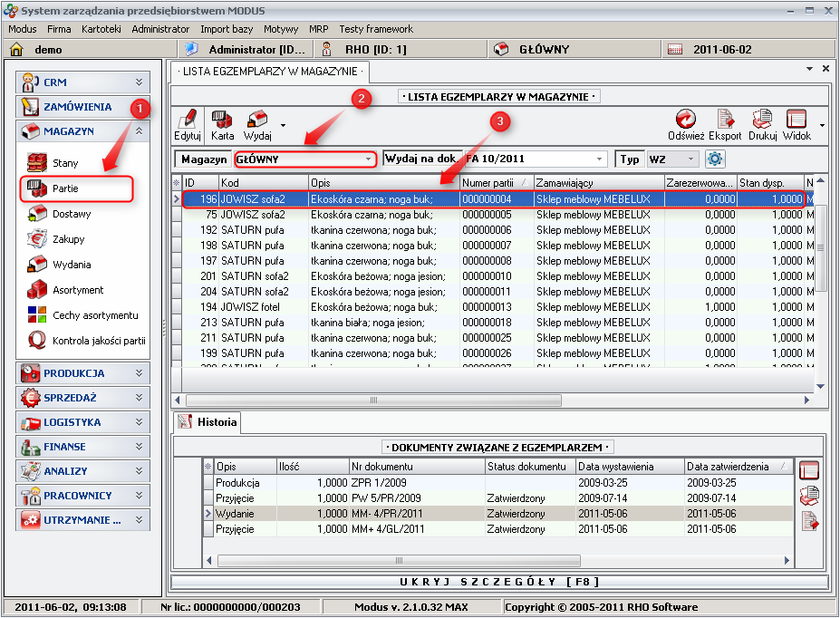Select the Historia tab

(x=208, y=421)
